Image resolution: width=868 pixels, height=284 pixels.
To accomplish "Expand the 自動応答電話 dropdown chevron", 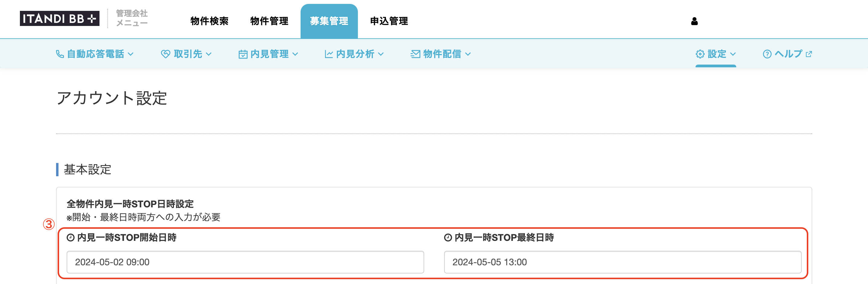I will [131, 54].
